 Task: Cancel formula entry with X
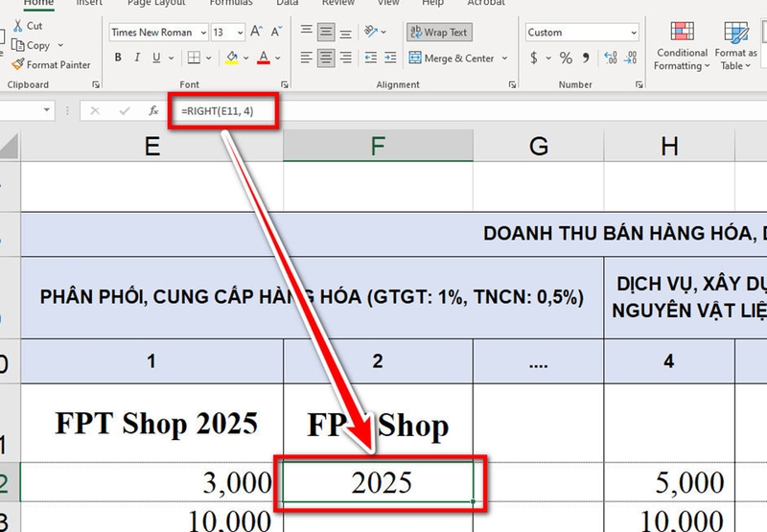click(95, 111)
